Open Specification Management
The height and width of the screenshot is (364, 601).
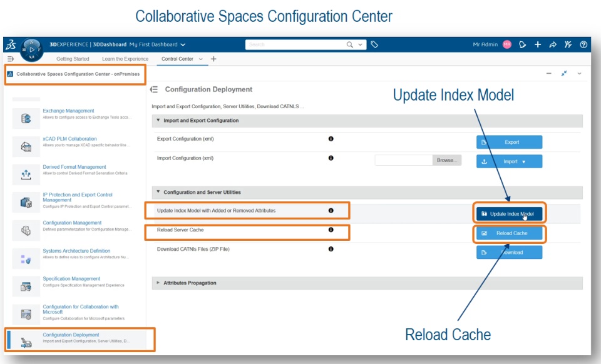(x=71, y=279)
